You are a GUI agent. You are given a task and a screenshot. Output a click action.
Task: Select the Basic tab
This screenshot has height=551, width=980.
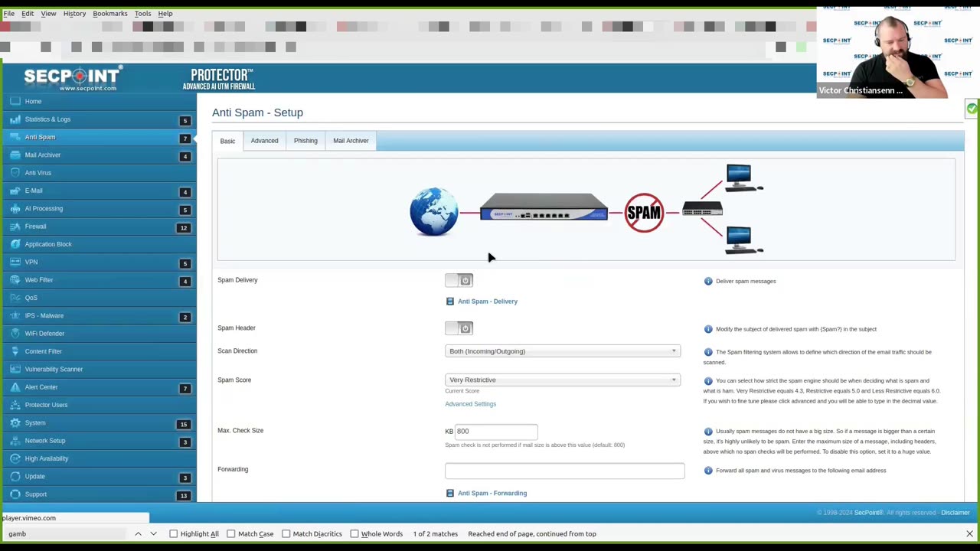tap(227, 141)
